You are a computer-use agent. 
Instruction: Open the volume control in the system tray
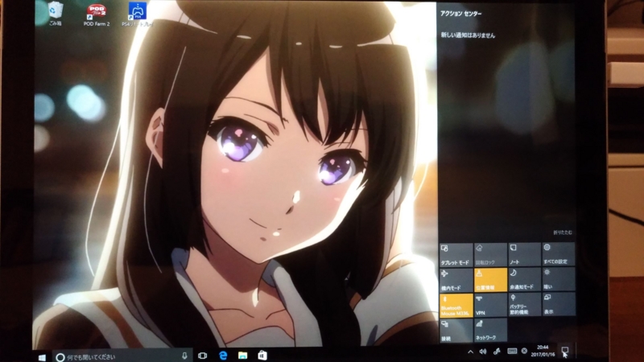[483, 352]
